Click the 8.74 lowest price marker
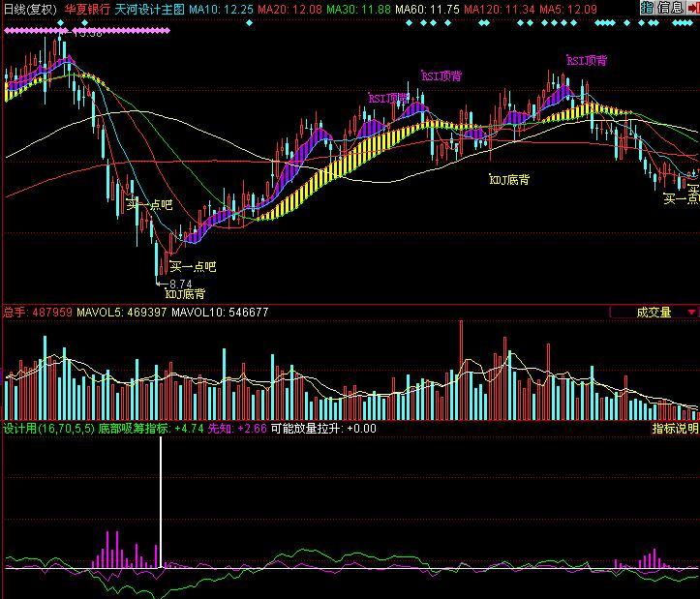The image size is (700, 599). (186, 284)
